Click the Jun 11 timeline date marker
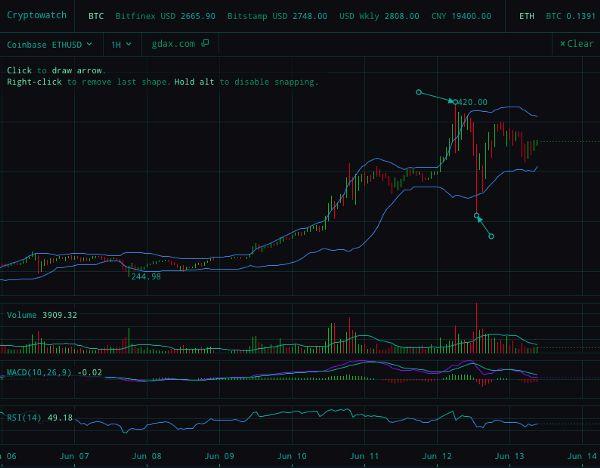 click(364, 456)
